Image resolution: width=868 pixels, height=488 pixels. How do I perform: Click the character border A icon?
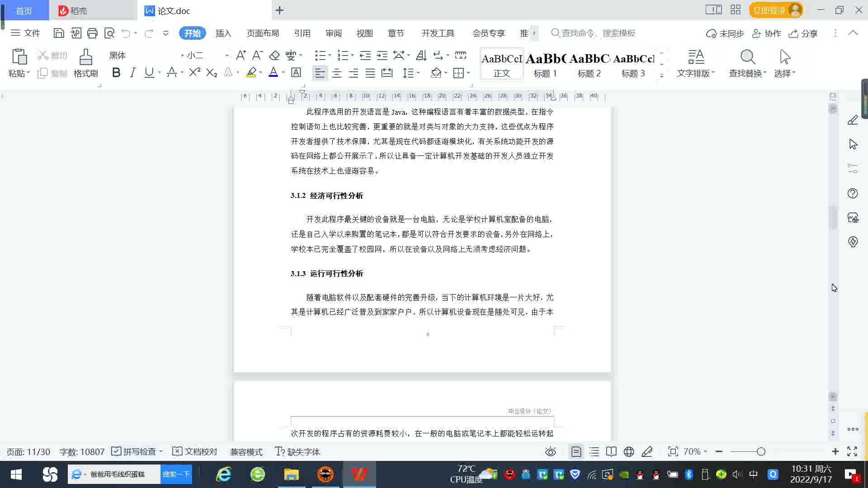click(x=296, y=72)
